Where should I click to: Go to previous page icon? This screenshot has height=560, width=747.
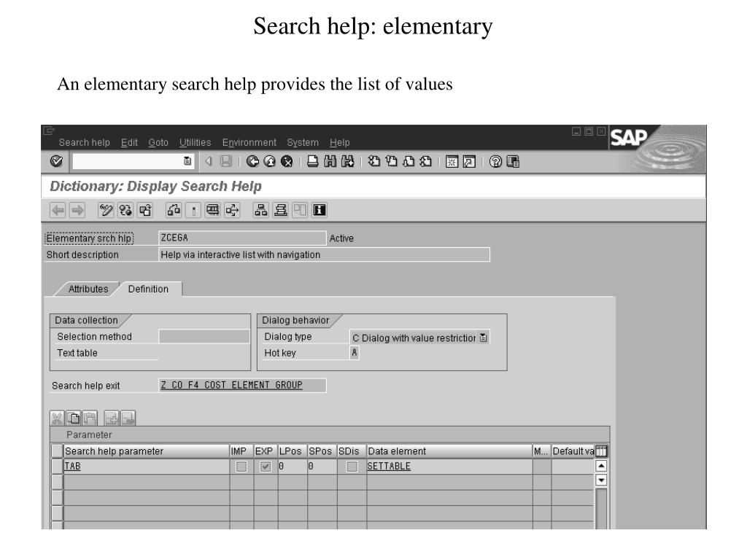click(391, 161)
